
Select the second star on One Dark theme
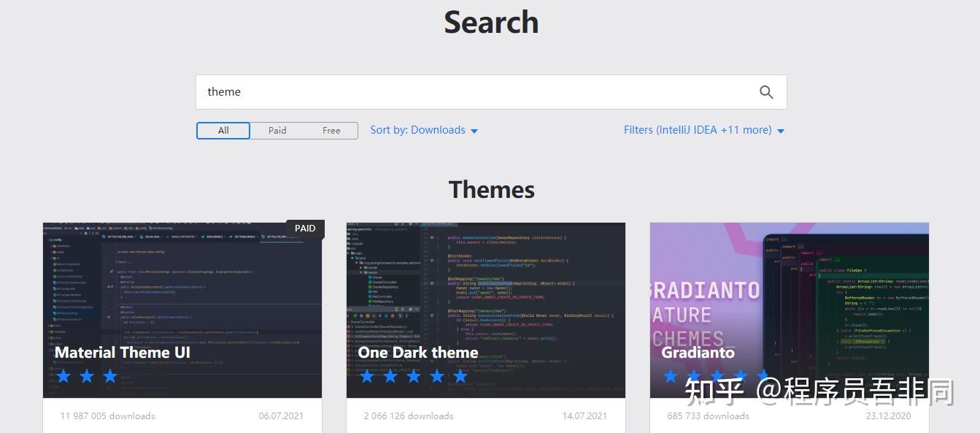390,375
